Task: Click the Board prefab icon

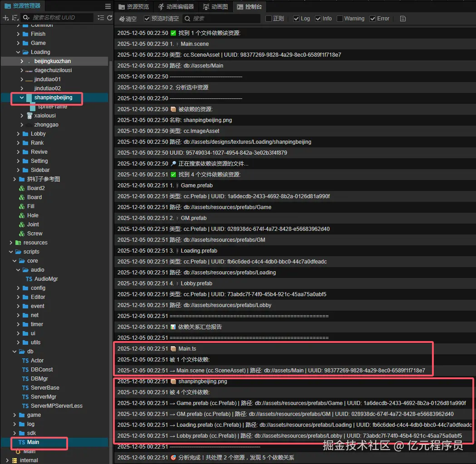Action: 22,197
